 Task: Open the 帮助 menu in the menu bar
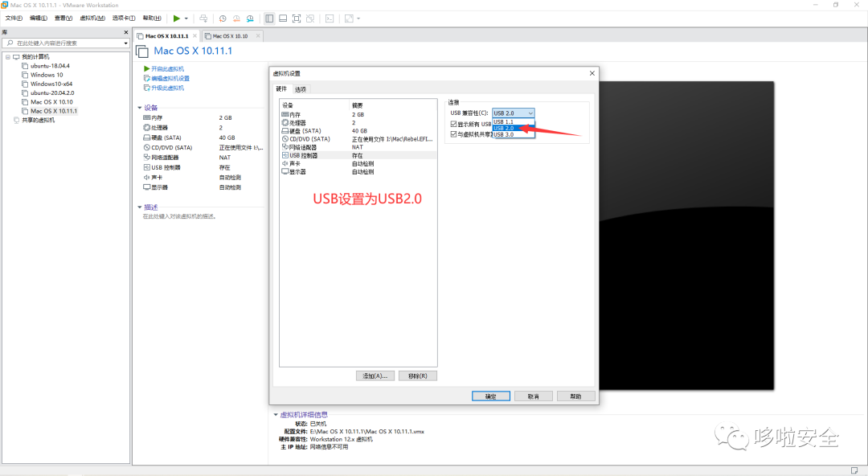tap(152, 18)
